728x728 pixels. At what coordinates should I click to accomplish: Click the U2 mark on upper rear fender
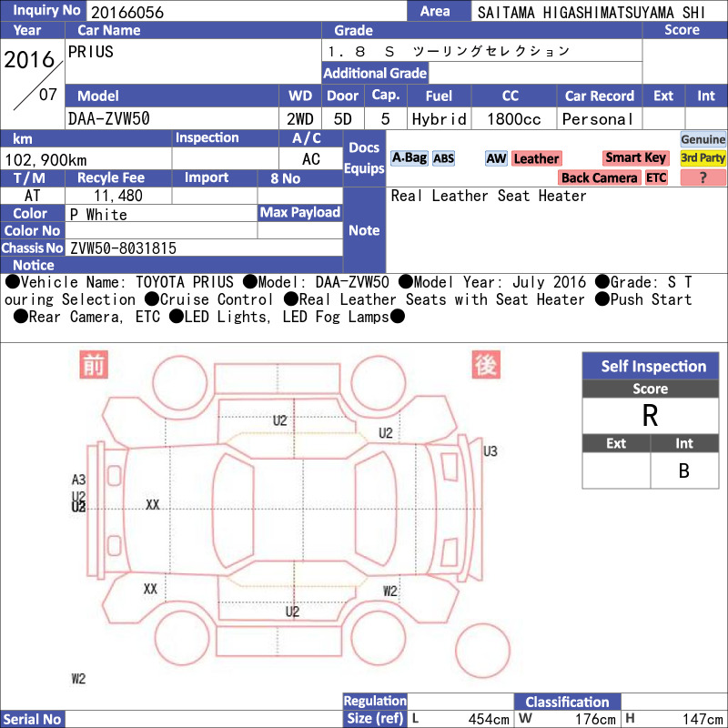[385, 433]
